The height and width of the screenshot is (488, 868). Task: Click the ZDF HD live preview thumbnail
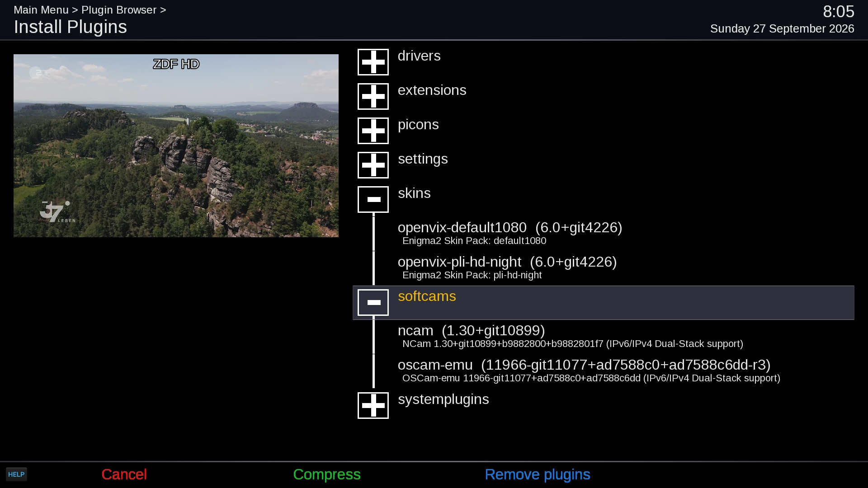pos(176,145)
